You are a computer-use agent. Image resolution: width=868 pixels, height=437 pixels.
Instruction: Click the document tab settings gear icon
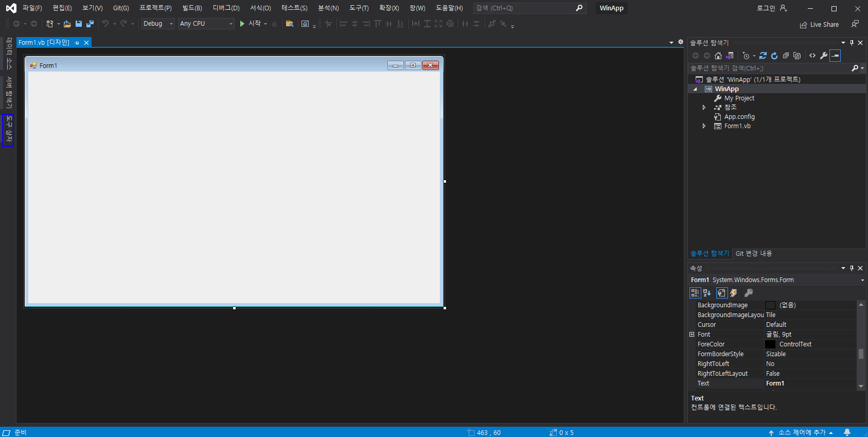(x=681, y=42)
